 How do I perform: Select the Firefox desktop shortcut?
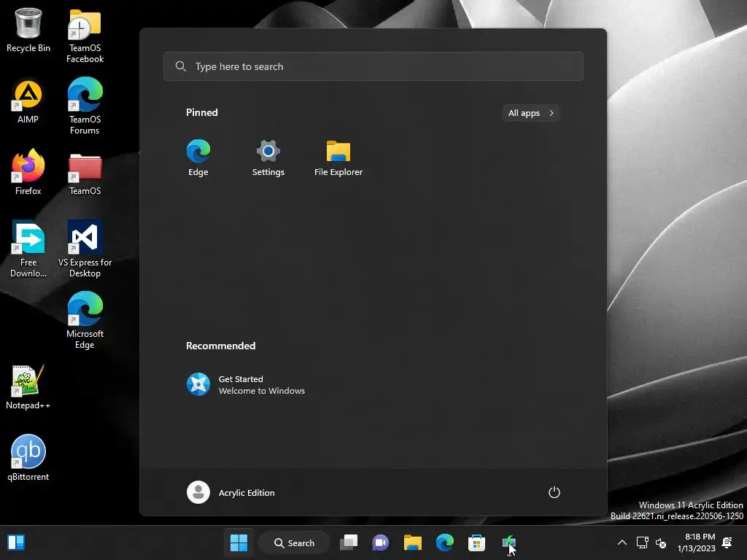(x=28, y=172)
